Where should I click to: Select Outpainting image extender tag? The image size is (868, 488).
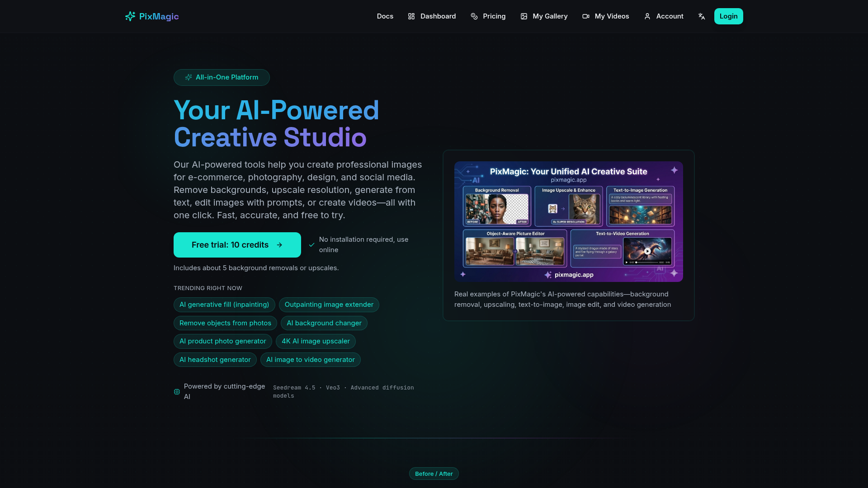coord(329,305)
